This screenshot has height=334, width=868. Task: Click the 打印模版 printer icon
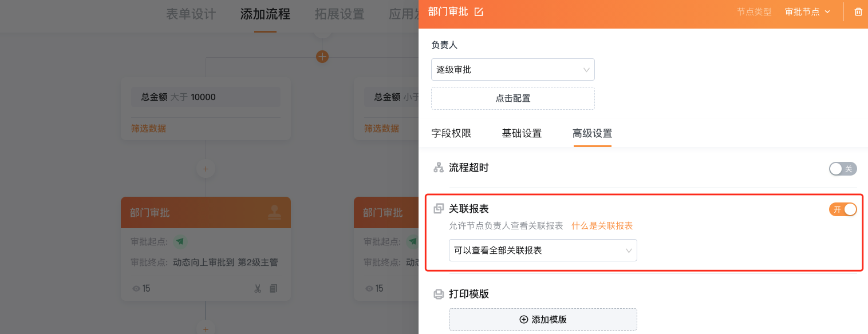439,295
